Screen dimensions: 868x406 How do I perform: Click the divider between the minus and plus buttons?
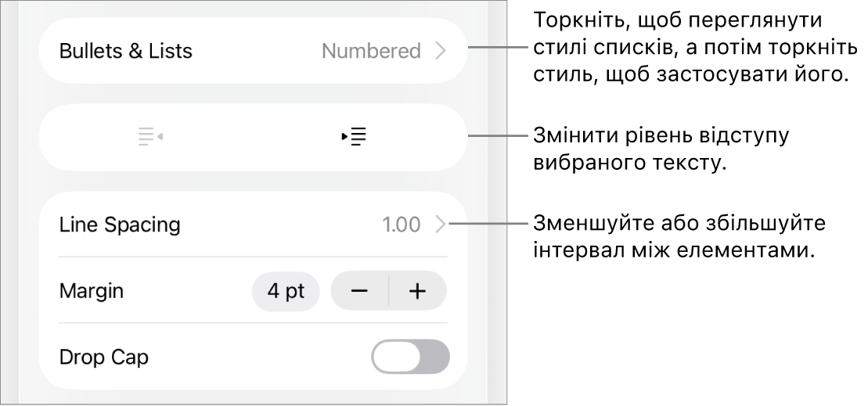(389, 292)
